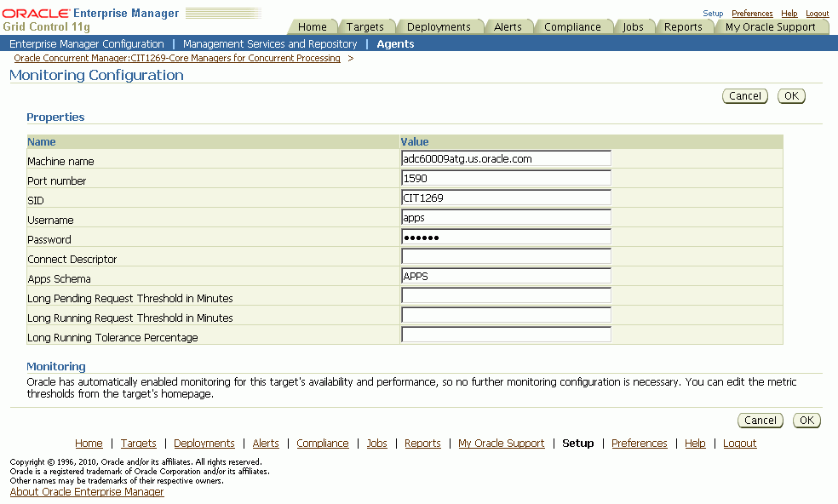Click the Monitoring Configuration page title
Image resolution: width=838 pixels, height=504 pixels.
point(96,76)
